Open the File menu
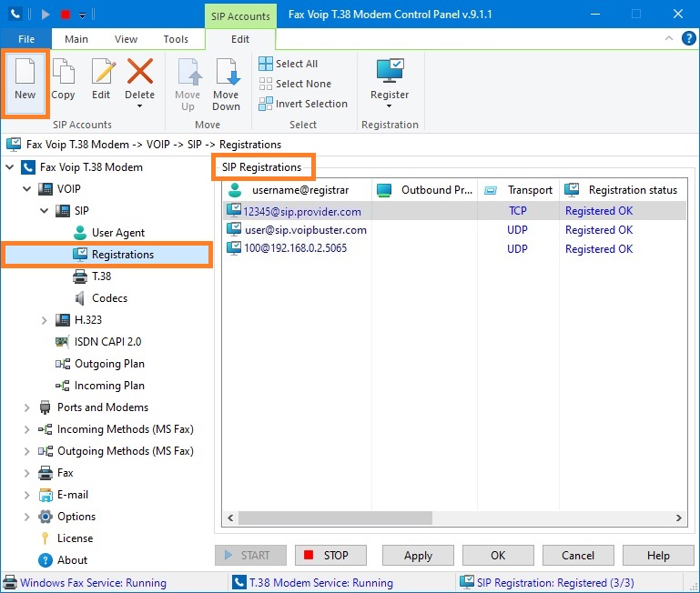 26,39
